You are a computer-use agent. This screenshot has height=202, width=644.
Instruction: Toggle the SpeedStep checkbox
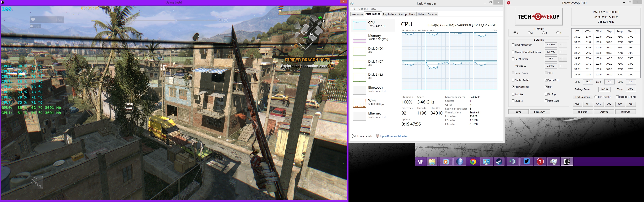(546, 80)
